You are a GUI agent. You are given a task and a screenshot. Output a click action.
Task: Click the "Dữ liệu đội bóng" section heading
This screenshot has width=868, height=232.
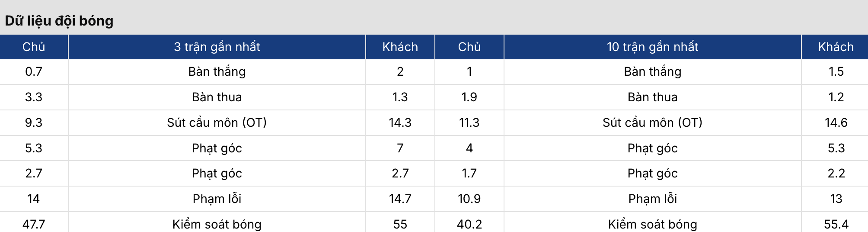(x=59, y=21)
